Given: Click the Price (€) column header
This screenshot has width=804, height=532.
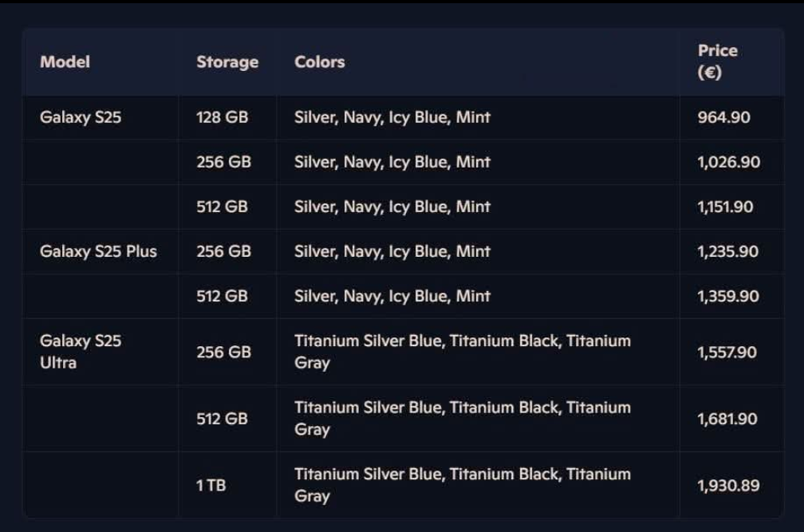Looking at the screenshot, I should (x=717, y=61).
